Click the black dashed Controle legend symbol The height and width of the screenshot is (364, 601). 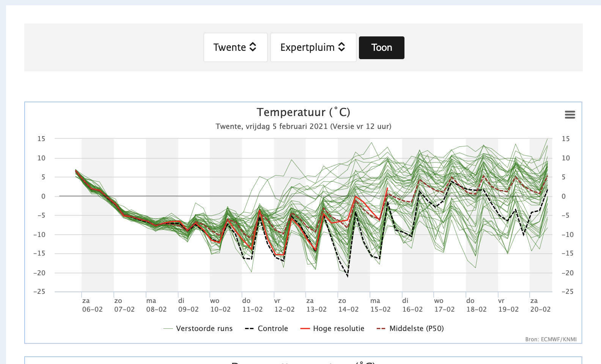point(249,328)
